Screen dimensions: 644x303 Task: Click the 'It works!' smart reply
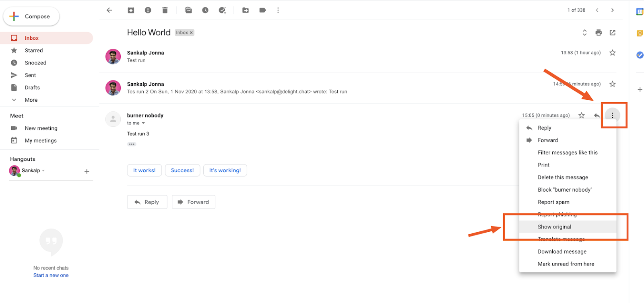144,171
